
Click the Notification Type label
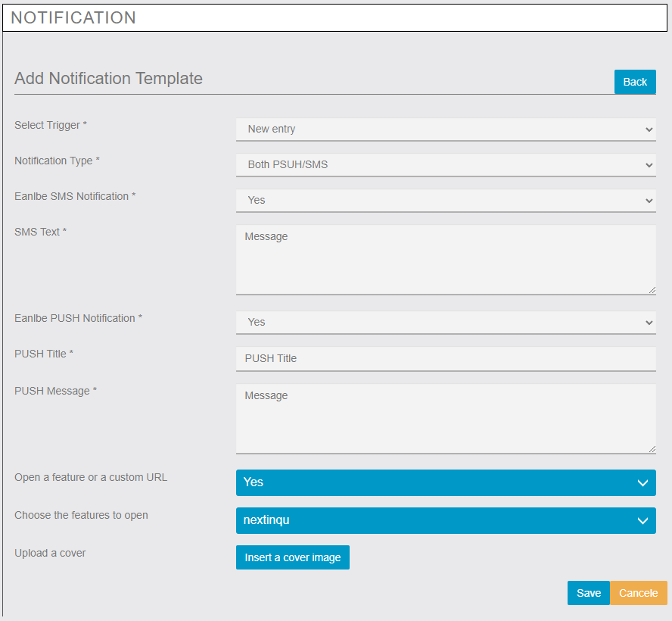[x=57, y=161]
